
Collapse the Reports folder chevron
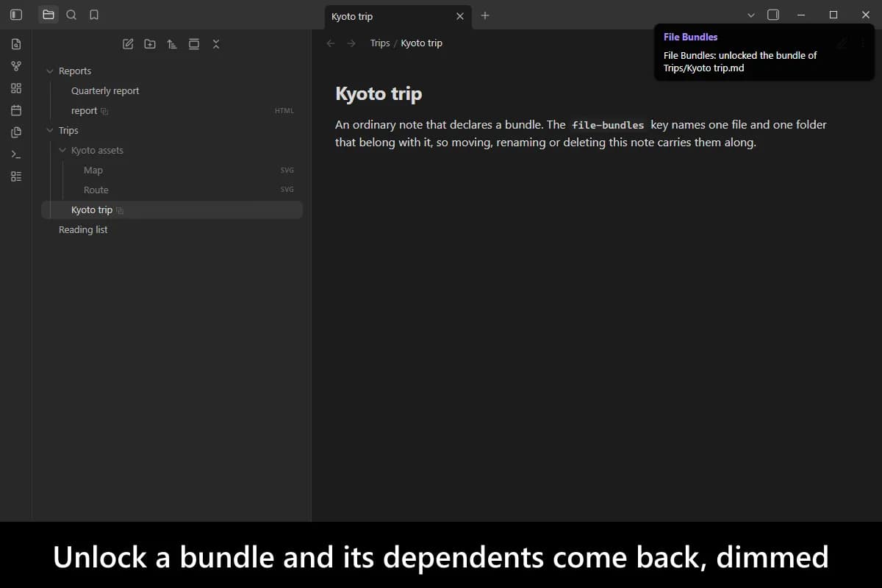tap(50, 71)
